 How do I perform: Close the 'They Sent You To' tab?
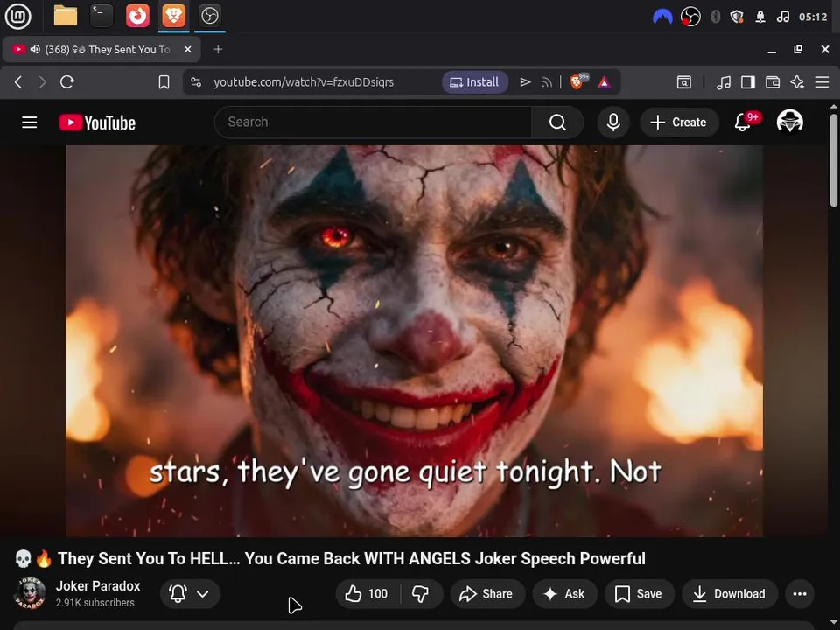click(187, 49)
